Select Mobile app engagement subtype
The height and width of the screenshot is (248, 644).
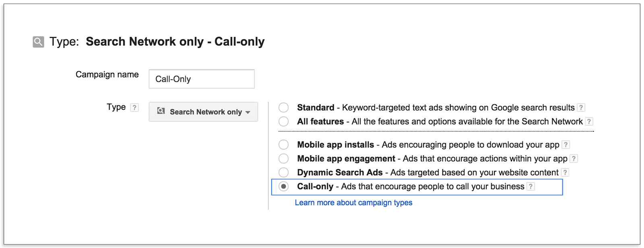[x=283, y=158]
